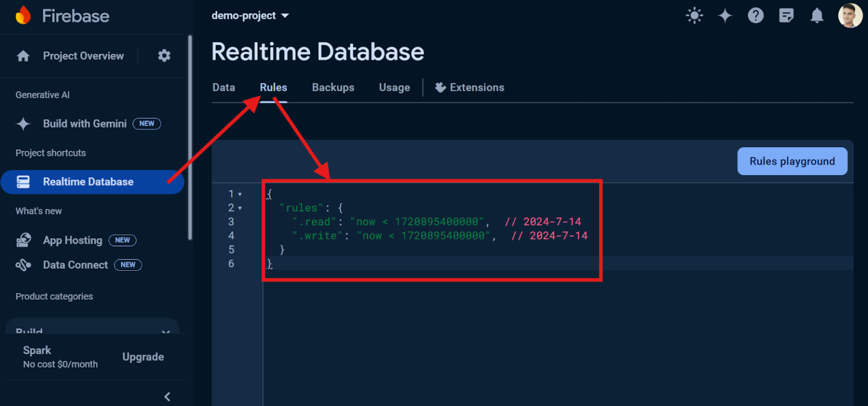The width and height of the screenshot is (868, 406).
Task: Open the Backups tab
Action: click(x=333, y=87)
